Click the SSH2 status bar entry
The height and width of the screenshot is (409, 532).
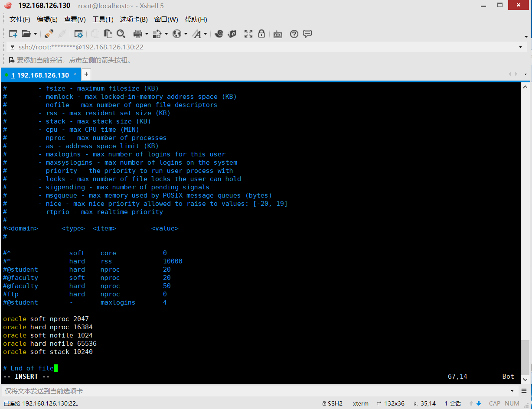coord(332,403)
